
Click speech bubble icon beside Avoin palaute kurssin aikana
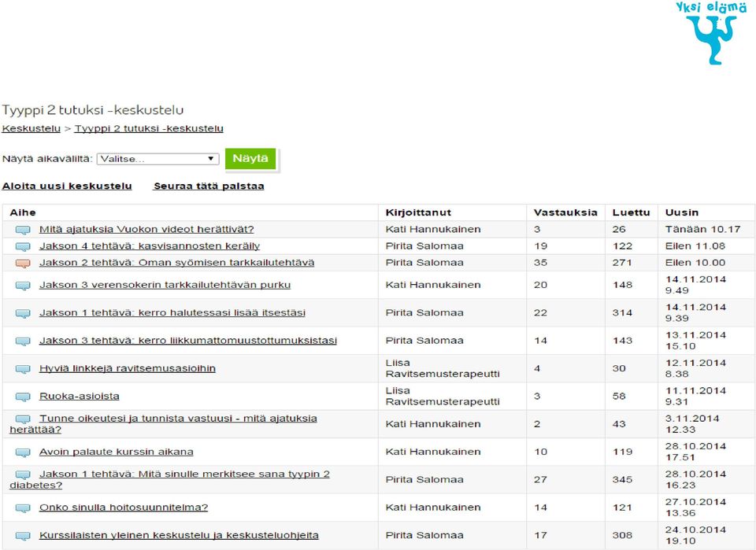[23, 452]
